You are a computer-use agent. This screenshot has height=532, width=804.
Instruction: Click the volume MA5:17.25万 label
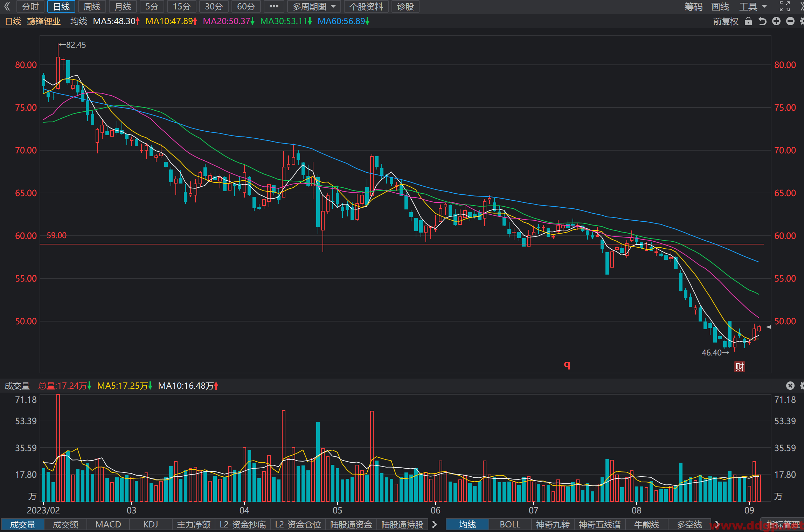tap(125, 386)
